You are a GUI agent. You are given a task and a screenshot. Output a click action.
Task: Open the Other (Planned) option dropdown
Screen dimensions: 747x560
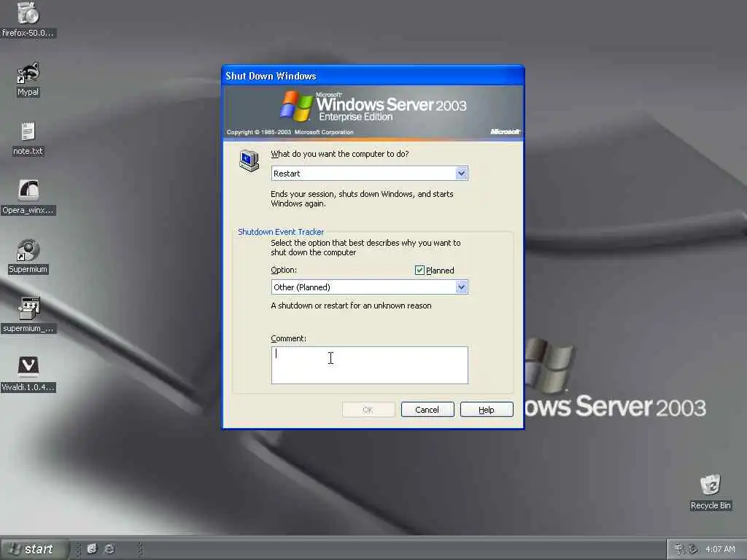(x=461, y=287)
